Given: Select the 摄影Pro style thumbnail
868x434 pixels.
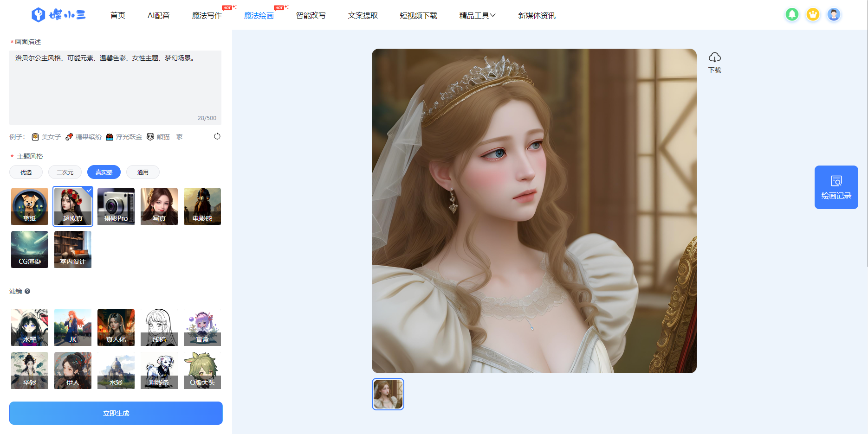Looking at the screenshot, I should click(x=116, y=206).
